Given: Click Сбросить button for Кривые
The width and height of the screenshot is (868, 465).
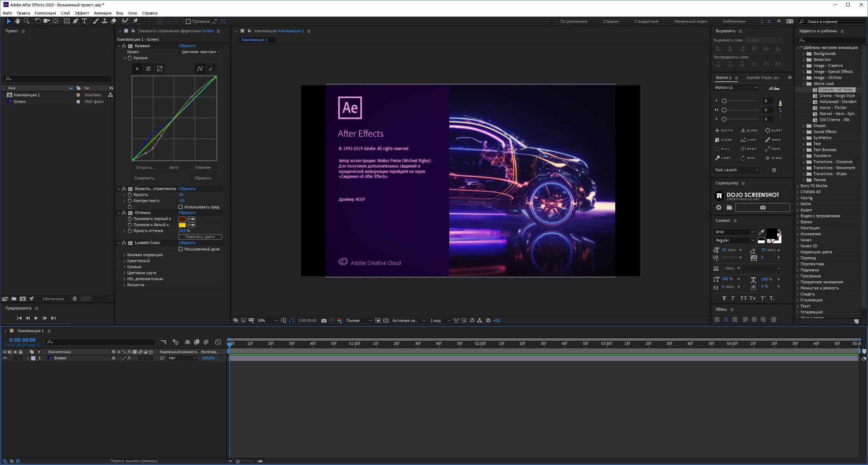Looking at the screenshot, I should 187,45.
